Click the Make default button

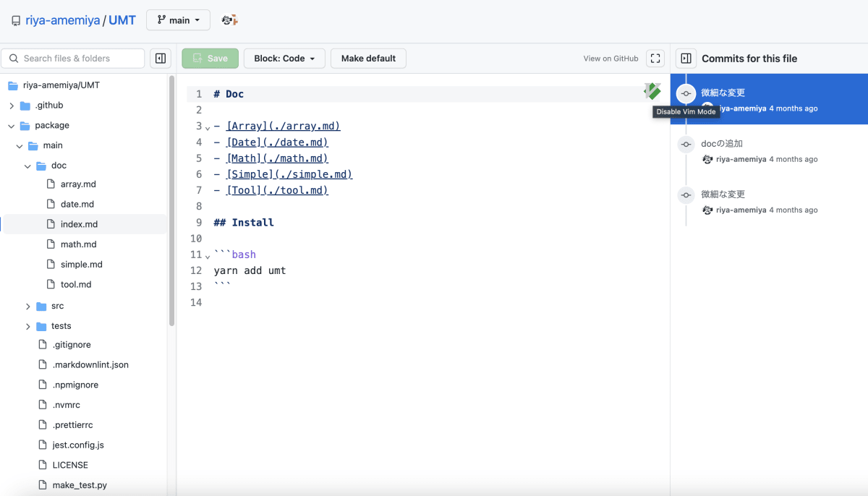[368, 59]
